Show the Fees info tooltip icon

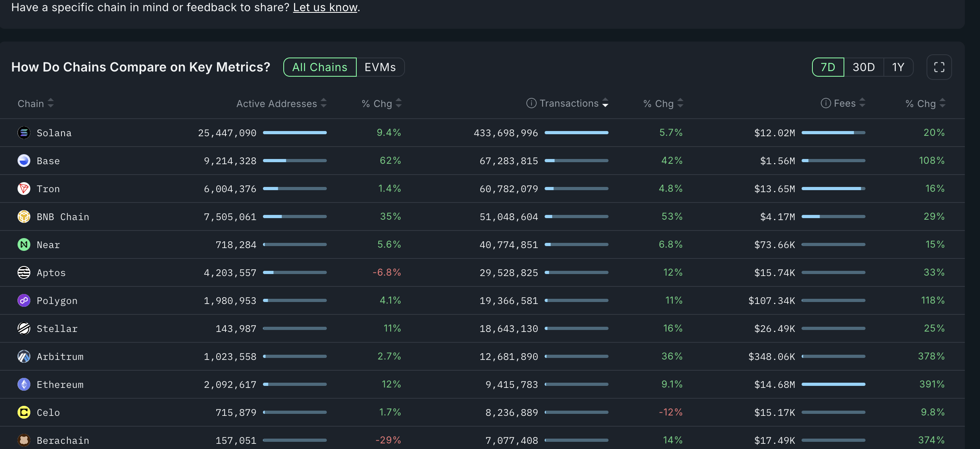(826, 103)
